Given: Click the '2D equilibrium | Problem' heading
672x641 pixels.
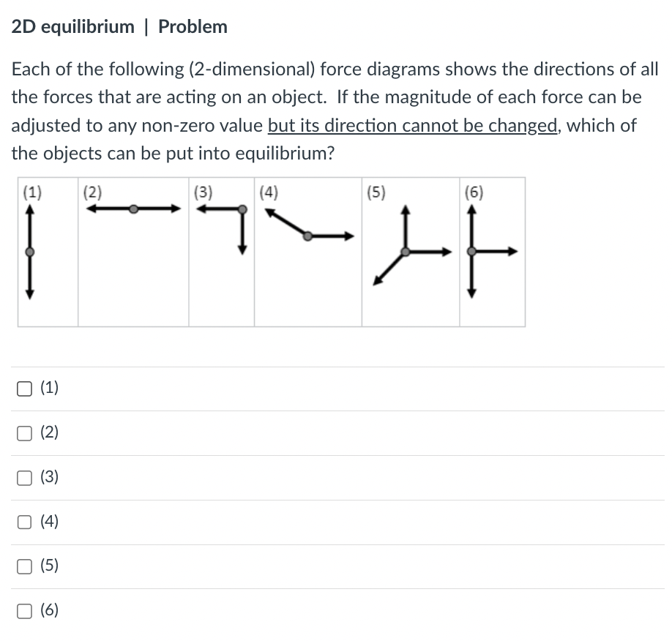Looking at the screenshot, I should [x=119, y=26].
